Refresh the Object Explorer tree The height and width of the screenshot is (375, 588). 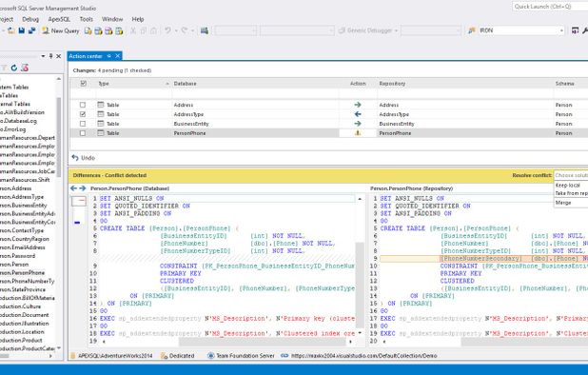14,68
